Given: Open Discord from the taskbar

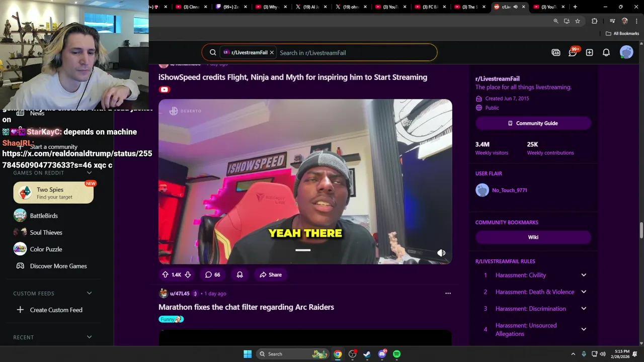Looking at the screenshot, I should click(382, 354).
